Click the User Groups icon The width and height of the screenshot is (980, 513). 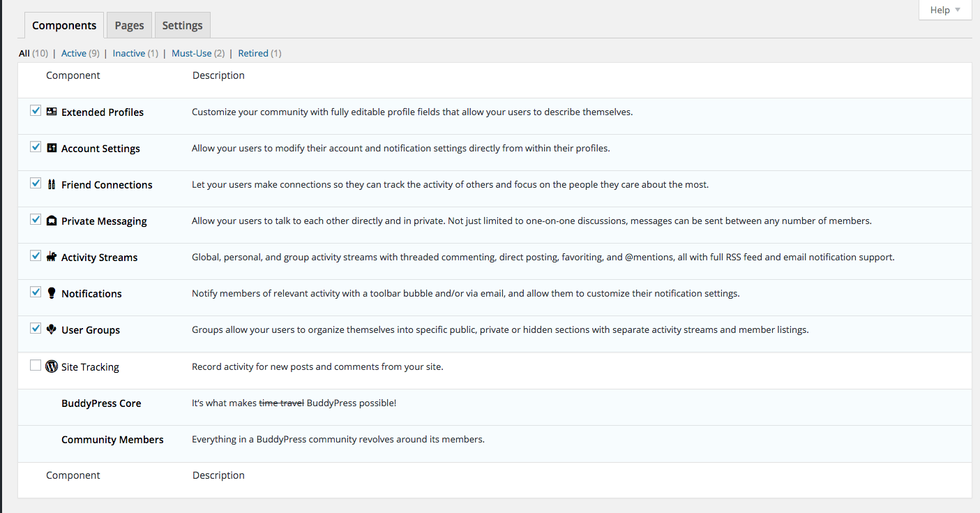52,329
